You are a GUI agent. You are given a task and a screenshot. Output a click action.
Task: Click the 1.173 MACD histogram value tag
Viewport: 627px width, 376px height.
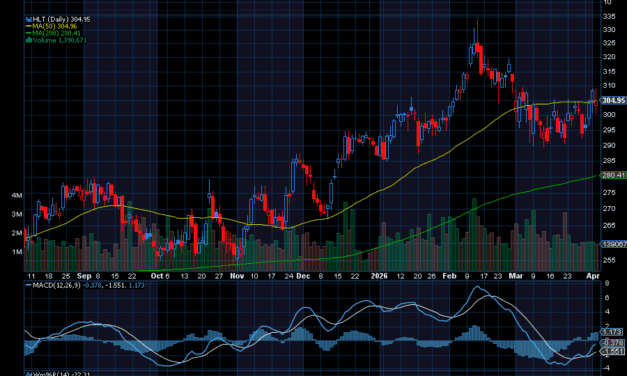coord(612,332)
